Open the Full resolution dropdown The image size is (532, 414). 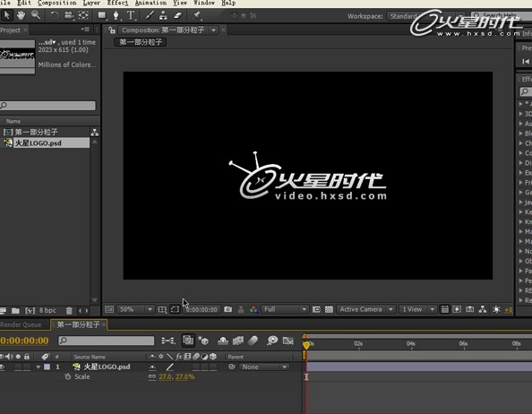(x=284, y=309)
